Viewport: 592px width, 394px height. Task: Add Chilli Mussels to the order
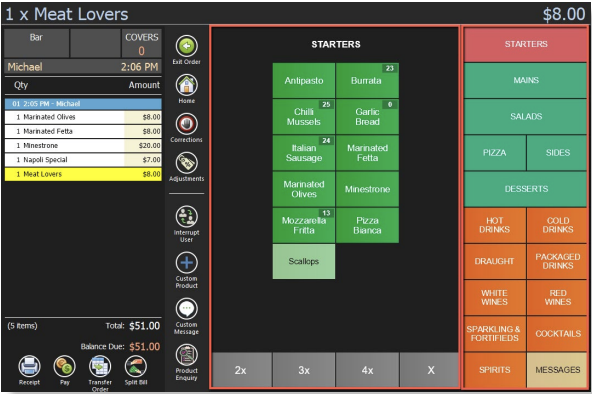point(304,117)
